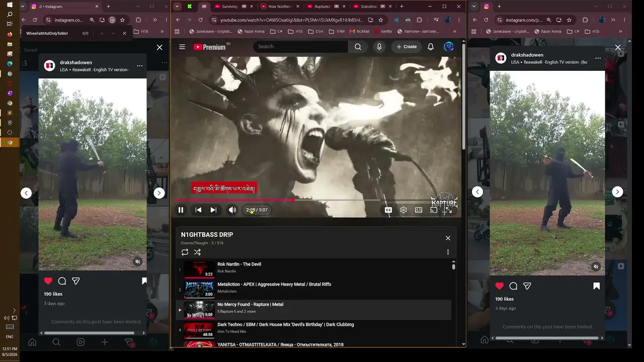
Task: Play Metaliction - APEX from the playlist
Action: click(314, 289)
